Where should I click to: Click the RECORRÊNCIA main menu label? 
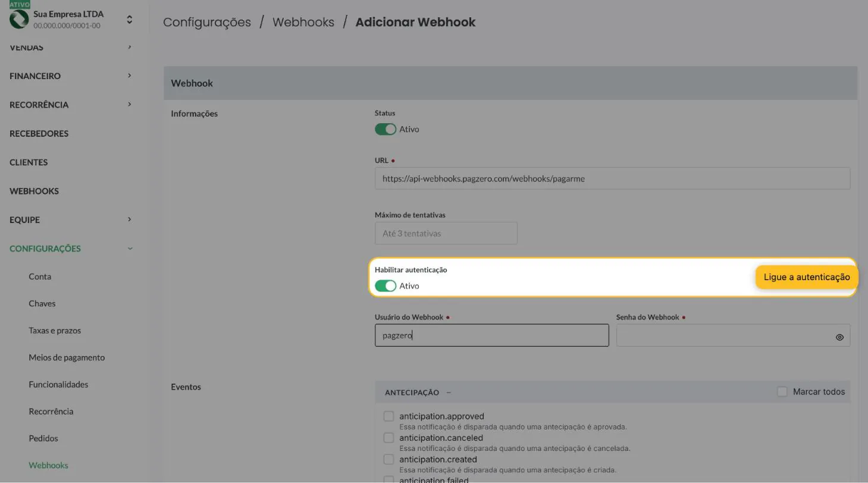pyautogui.click(x=39, y=105)
